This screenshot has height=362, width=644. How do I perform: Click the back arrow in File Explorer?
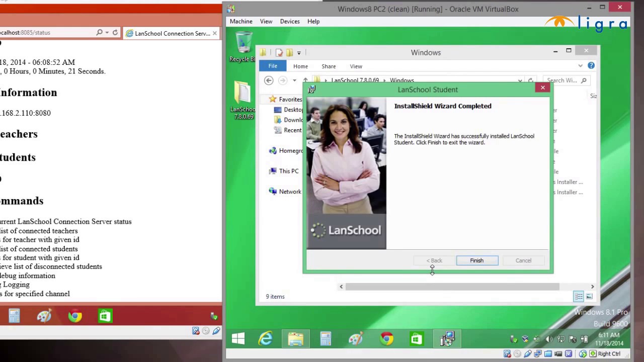[x=268, y=80]
